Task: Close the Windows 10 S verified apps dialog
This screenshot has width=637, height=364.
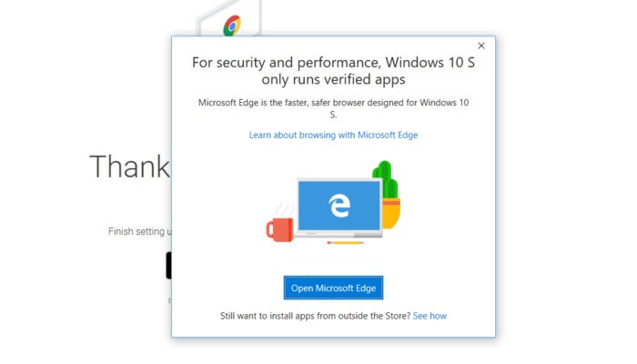Action: click(x=481, y=45)
